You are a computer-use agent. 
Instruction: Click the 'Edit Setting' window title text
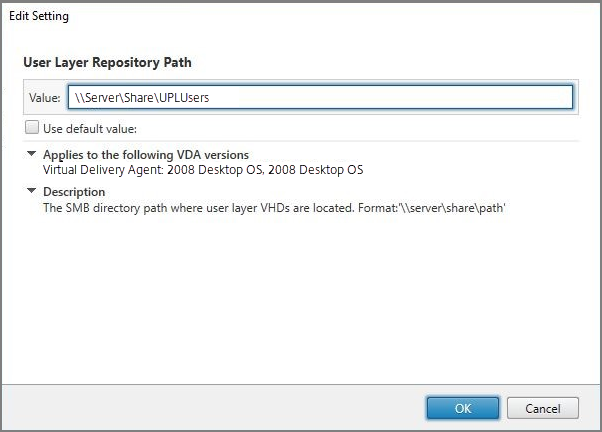(x=39, y=17)
